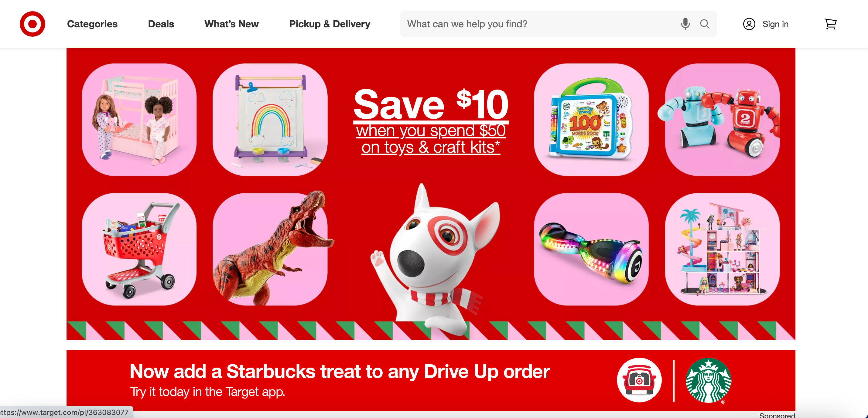Open the 100 Words Book toy thumbnail
Screen dimensions: 868x418
pos(591,120)
